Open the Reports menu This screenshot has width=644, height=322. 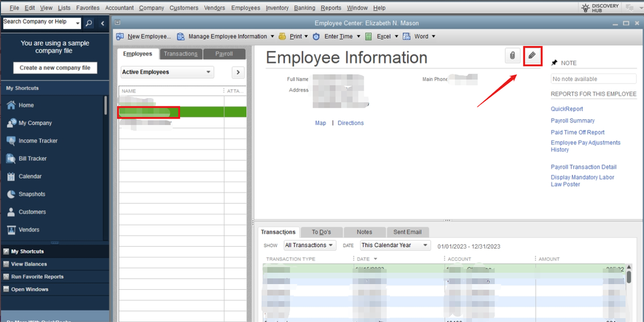tap(331, 8)
